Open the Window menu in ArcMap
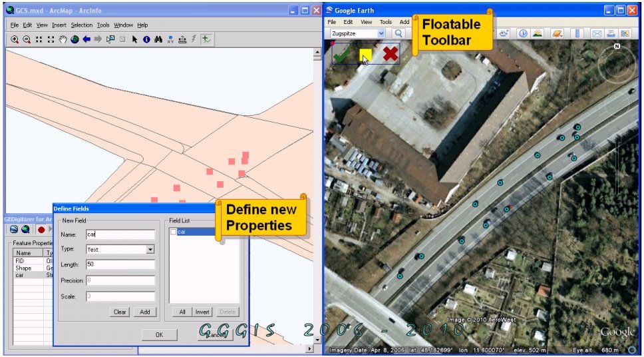 [x=124, y=25]
